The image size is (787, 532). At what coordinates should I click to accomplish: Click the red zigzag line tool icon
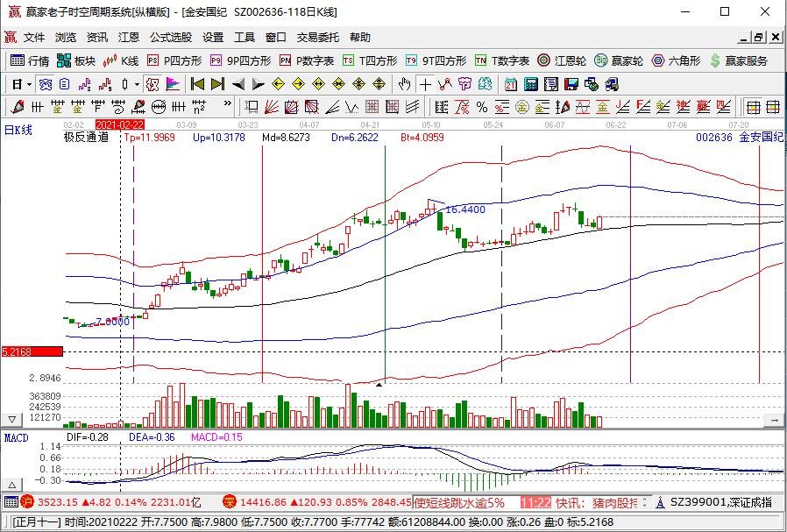click(x=445, y=84)
